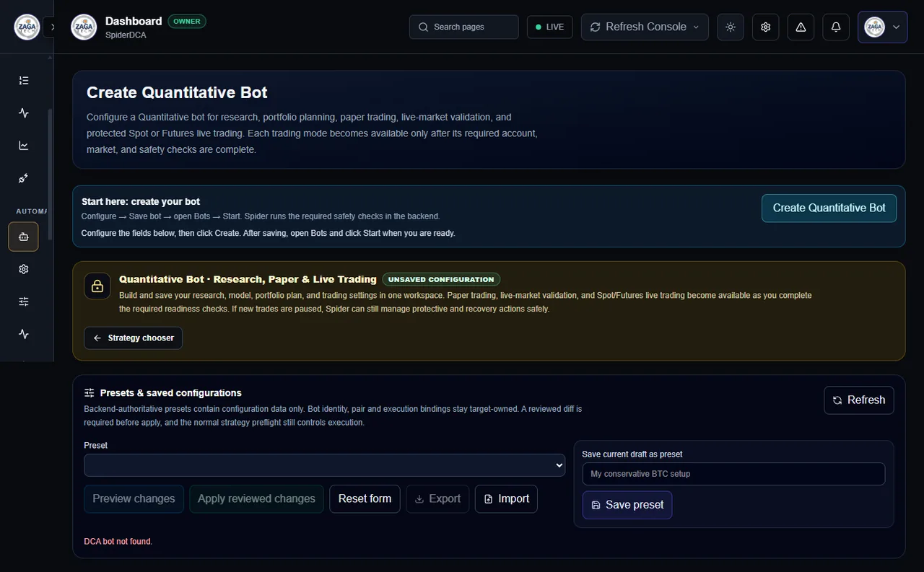924x572 pixels.
Task: Select the highlighted robot bots sidebar icon
Action: coord(24,237)
